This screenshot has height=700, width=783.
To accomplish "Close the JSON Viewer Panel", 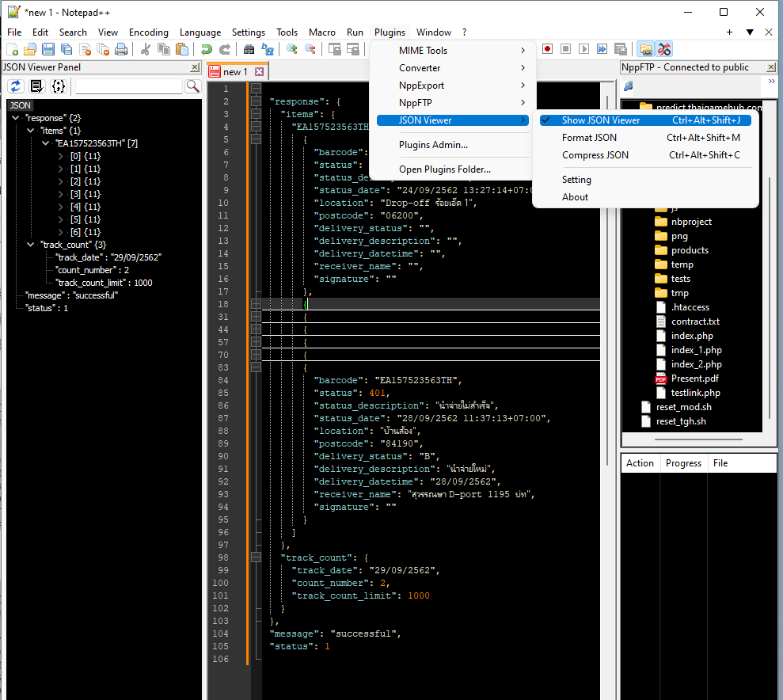I will click(196, 67).
